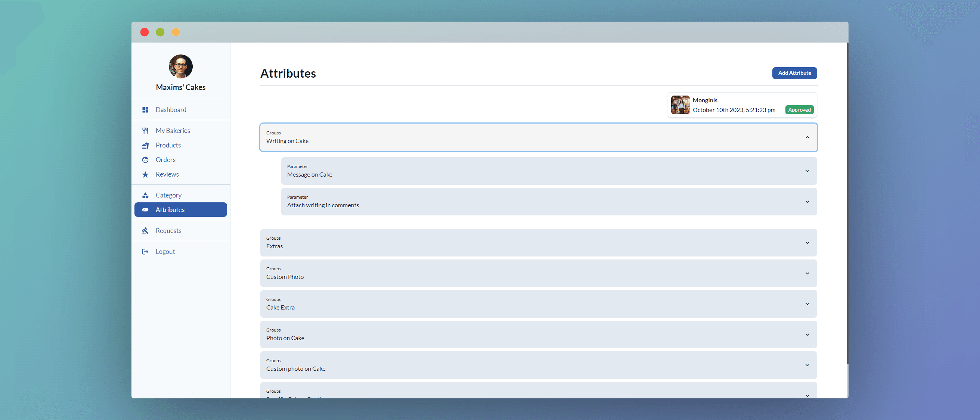Click the Monginis bakery thumbnail image
The width and height of the screenshot is (980, 420).
pos(680,105)
